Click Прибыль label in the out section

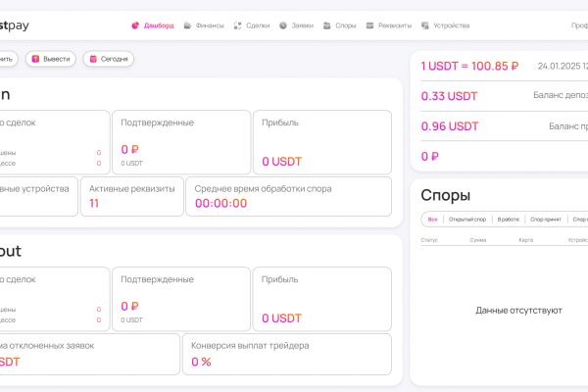279,279
